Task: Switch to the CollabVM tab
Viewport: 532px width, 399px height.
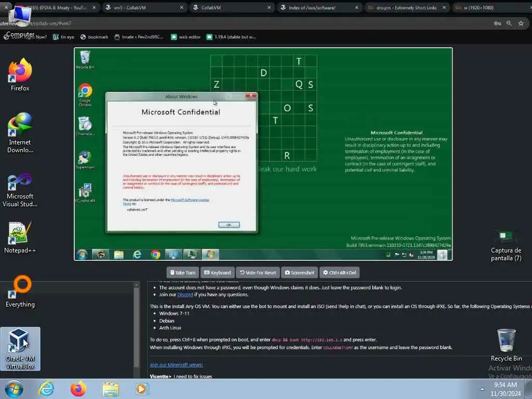Action: 232,7
